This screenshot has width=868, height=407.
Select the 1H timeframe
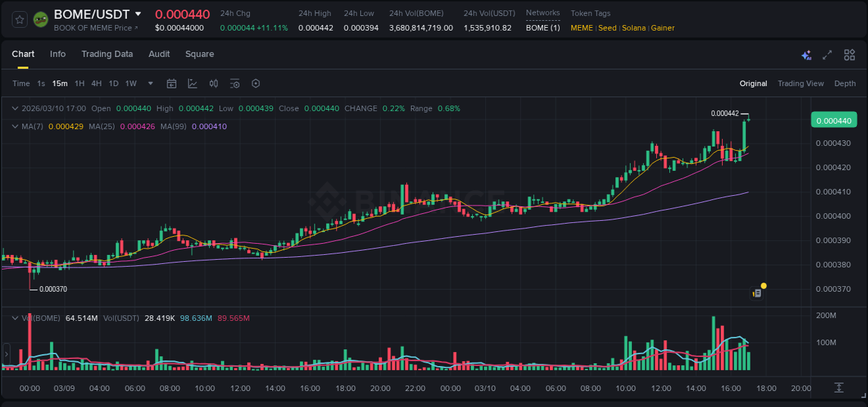(x=78, y=83)
